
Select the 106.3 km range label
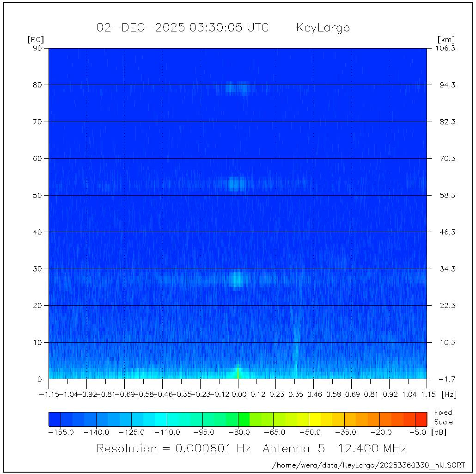click(x=446, y=48)
